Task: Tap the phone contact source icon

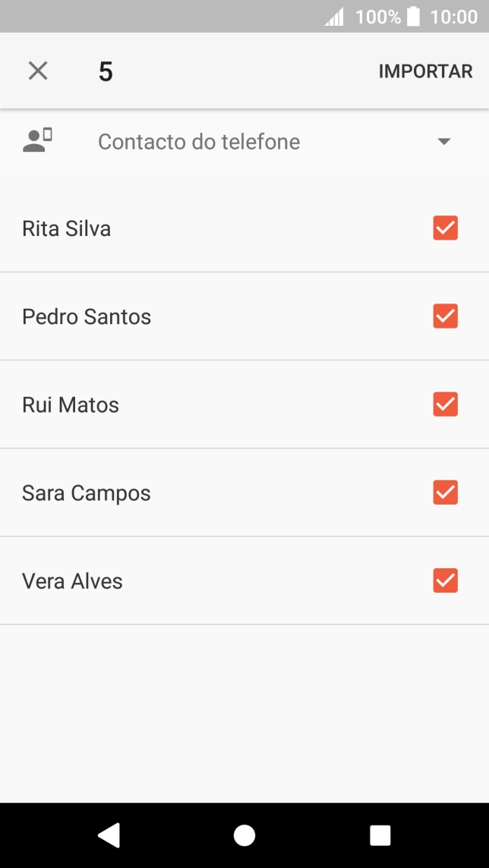Action: [36, 141]
